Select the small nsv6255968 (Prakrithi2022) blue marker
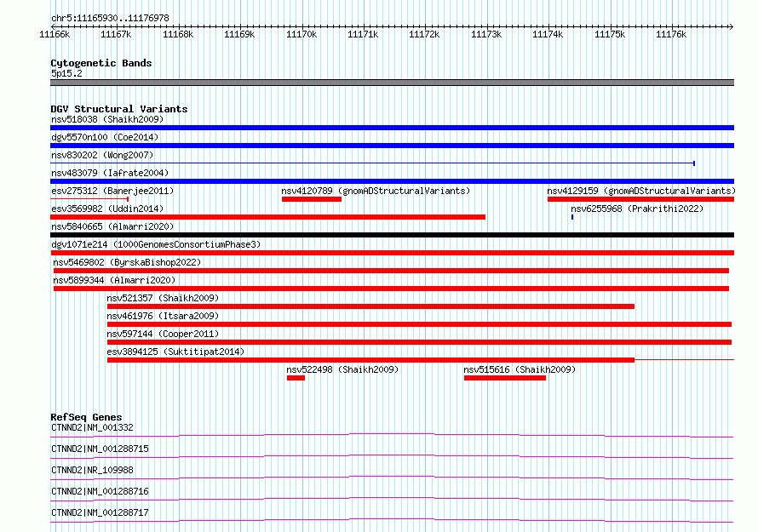 pyautogui.click(x=572, y=217)
